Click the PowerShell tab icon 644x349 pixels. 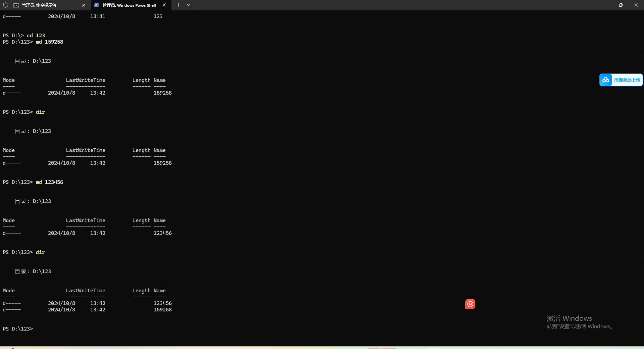(97, 5)
